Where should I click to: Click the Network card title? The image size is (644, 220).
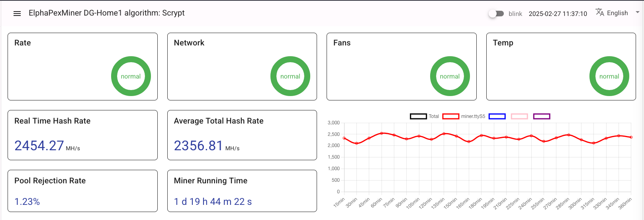click(x=189, y=43)
